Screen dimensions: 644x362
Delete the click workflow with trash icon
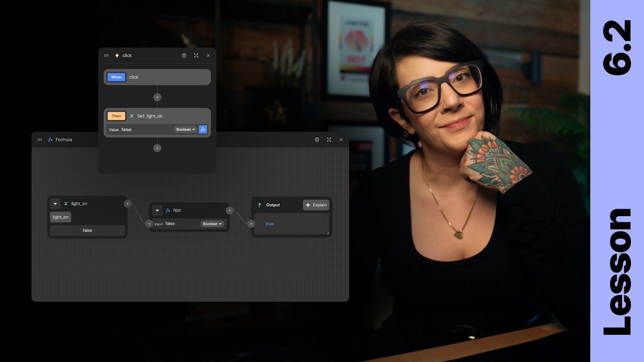click(x=184, y=56)
